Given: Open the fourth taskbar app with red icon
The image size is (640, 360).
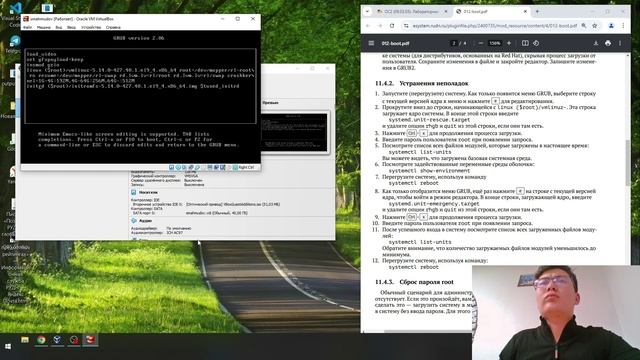Looking at the screenshot, I should pyautogui.click(x=74, y=340).
